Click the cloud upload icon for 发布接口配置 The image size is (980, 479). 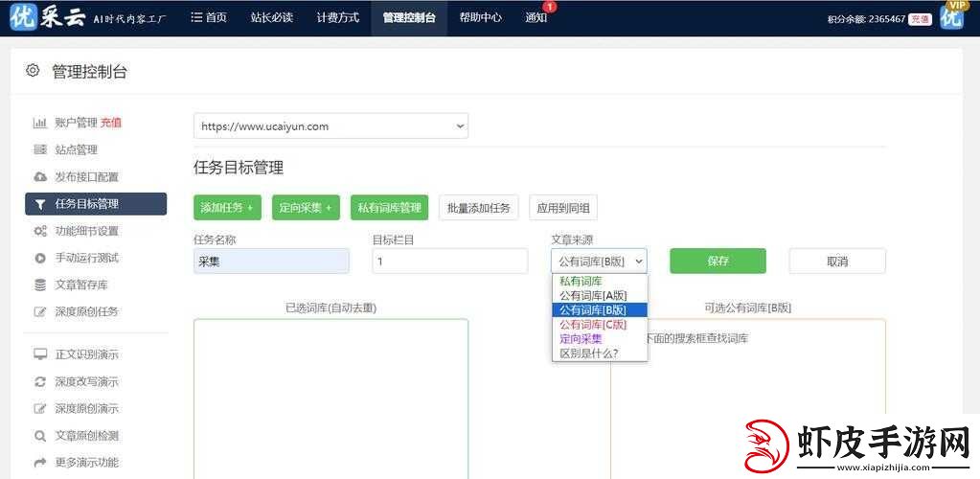[40, 177]
